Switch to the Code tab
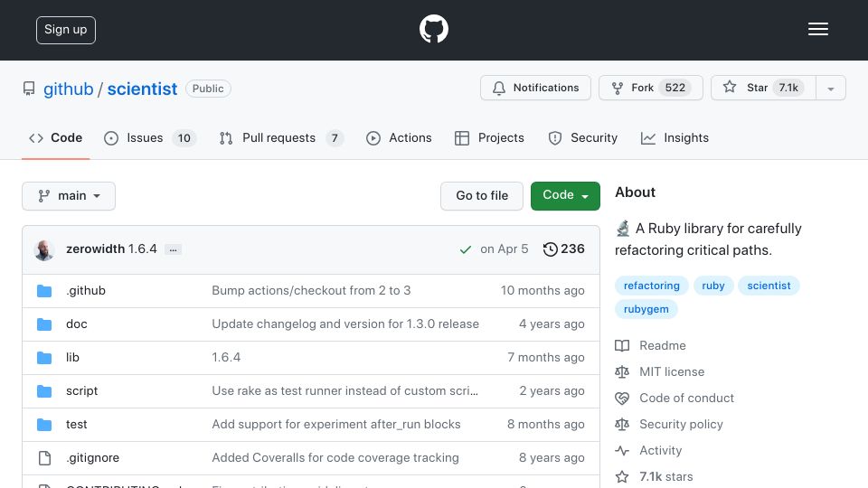The height and width of the screenshot is (488, 868). tap(55, 138)
